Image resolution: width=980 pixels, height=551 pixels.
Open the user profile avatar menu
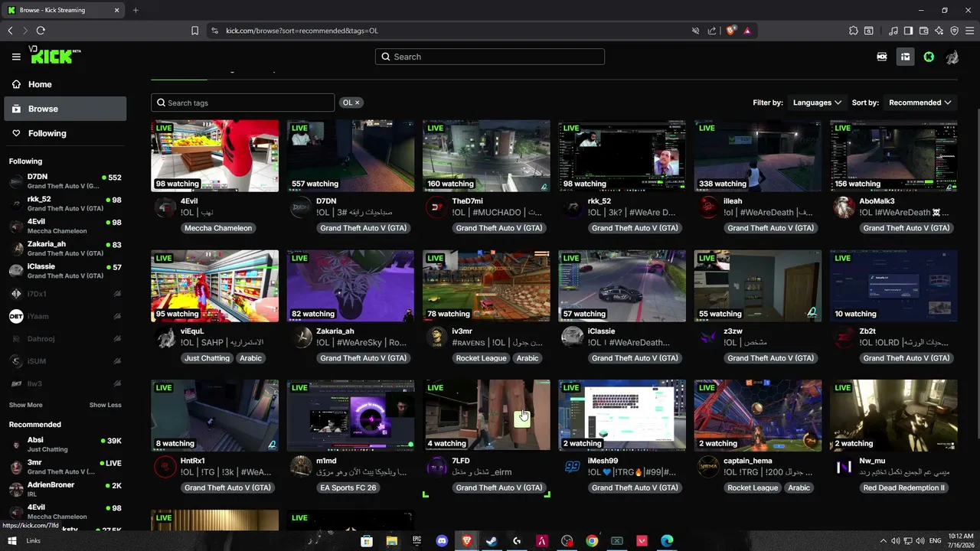coord(952,57)
